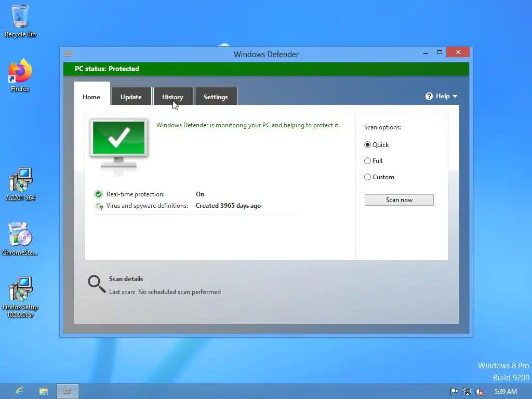Open Action Center flag in system tray
532x399 pixels.
[x=454, y=392]
